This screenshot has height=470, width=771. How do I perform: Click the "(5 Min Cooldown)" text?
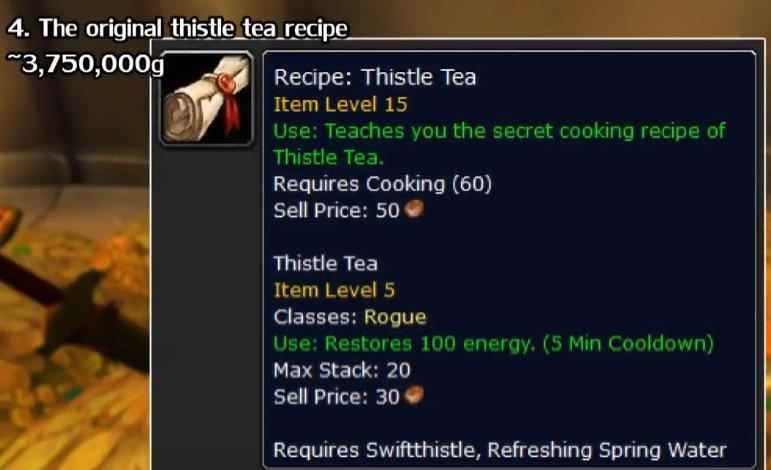pyautogui.click(x=628, y=344)
